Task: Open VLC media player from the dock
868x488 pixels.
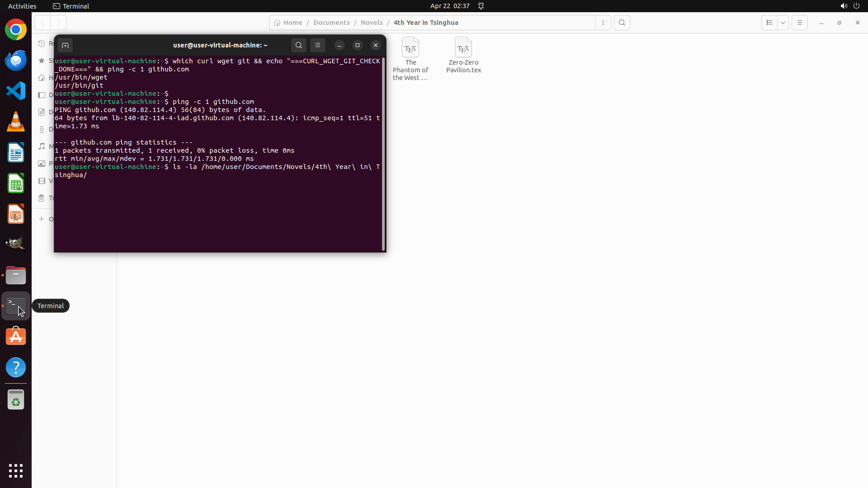Action: coord(16,122)
